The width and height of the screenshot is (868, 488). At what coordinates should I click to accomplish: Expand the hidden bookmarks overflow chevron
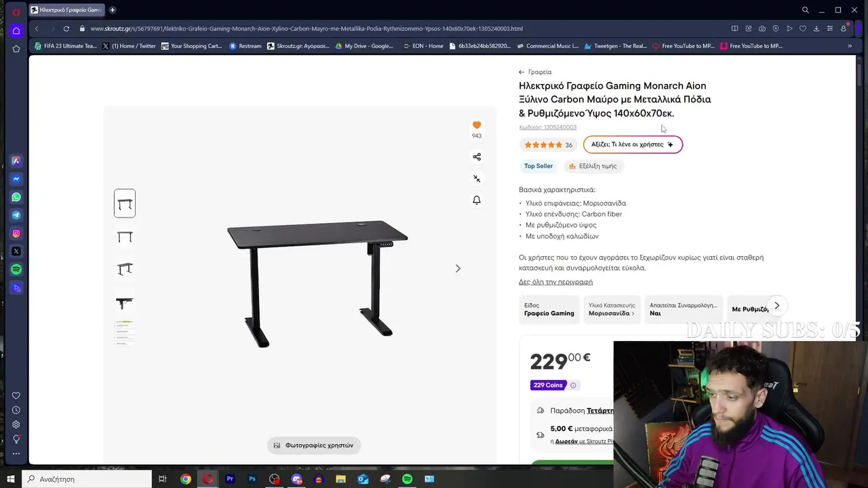(850, 46)
